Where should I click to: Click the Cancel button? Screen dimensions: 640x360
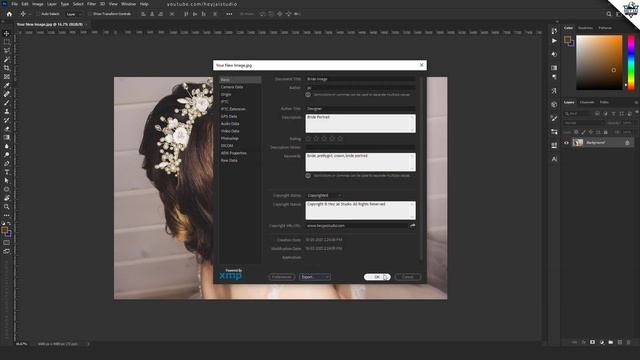408,277
